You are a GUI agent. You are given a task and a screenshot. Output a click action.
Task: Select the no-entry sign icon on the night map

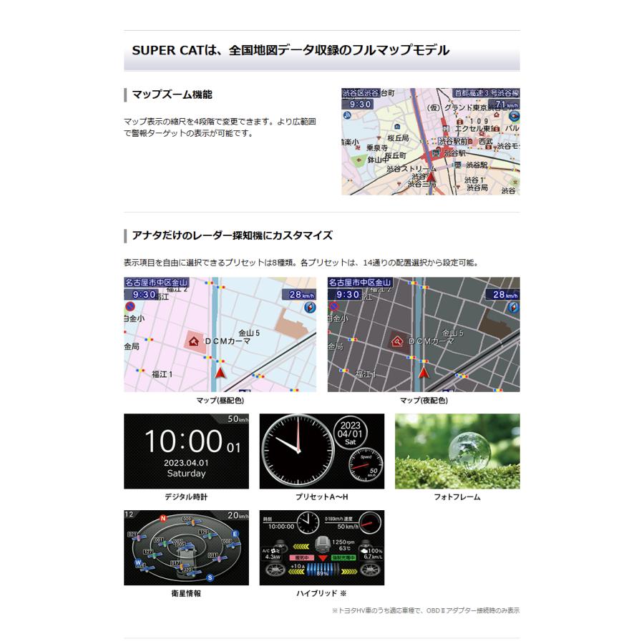tap(333, 306)
